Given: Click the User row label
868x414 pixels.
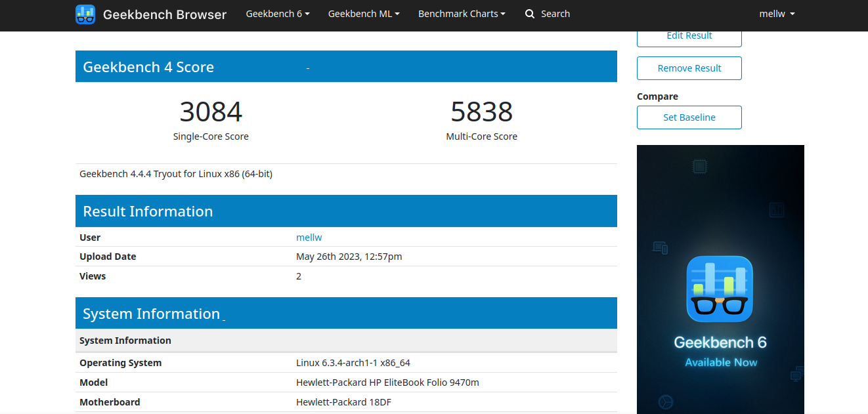Looking at the screenshot, I should tap(90, 238).
